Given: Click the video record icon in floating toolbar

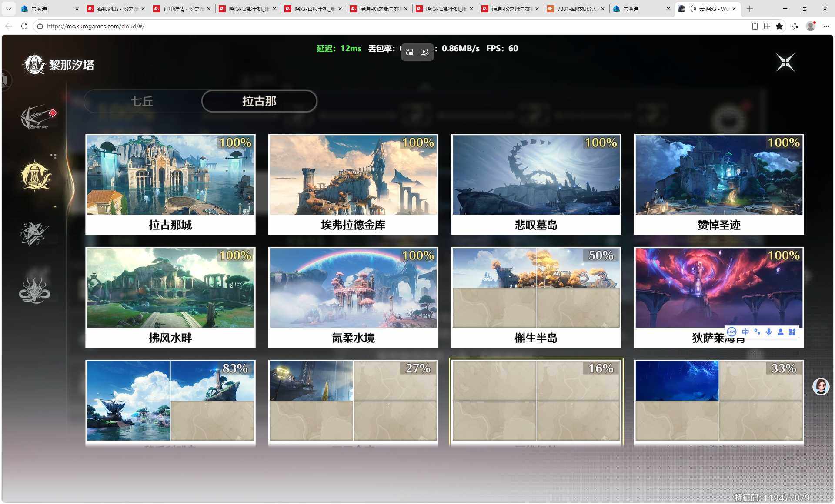Looking at the screenshot, I should click(424, 52).
